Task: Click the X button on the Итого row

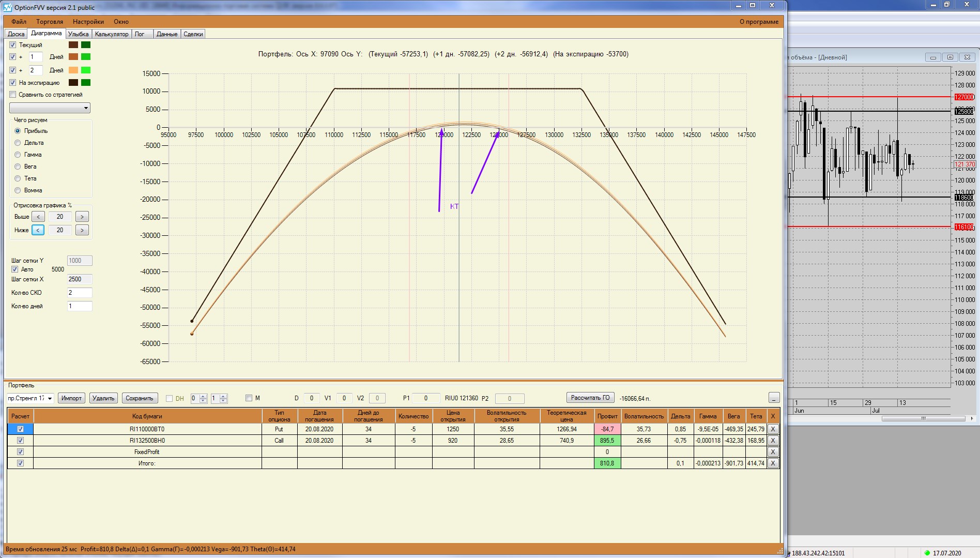Action: point(773,463)
